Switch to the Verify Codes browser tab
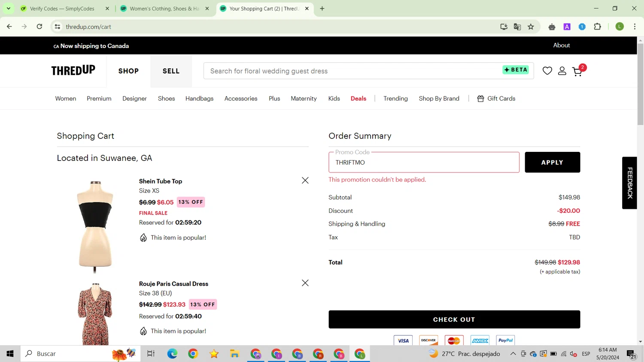The height and width of the screenshot is (362, 644). point(62,9)
